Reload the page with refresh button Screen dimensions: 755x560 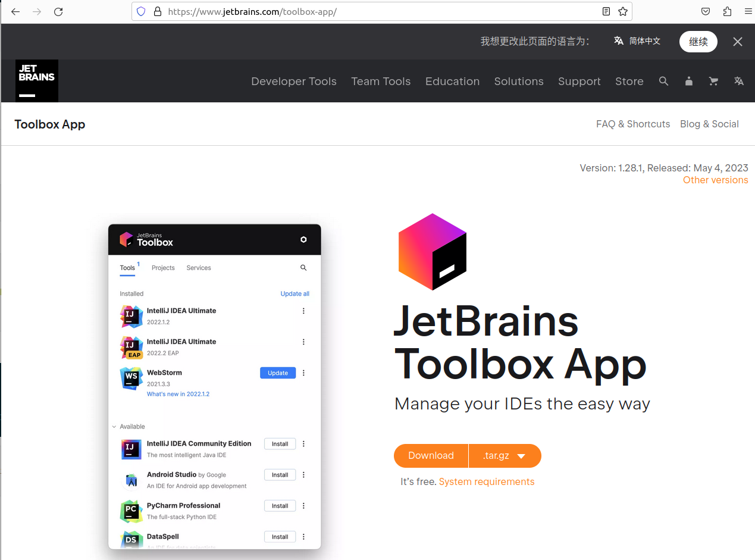(x=58, y=11)
